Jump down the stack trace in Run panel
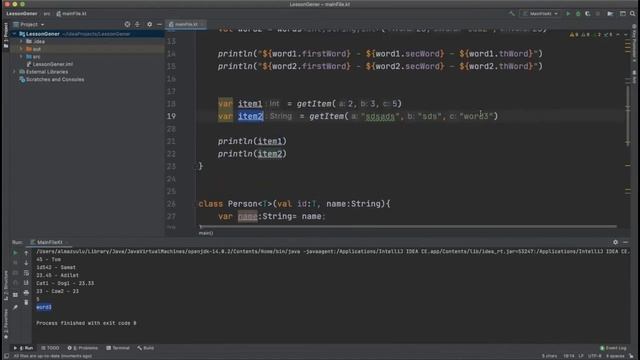This screenshot has width=640, height=360. coord(26,263)
